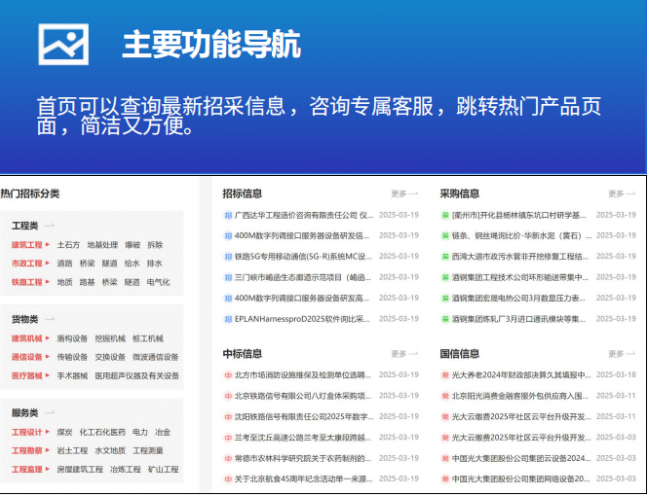Screen dimensions: 649x496
Task: Click blue 招 icon beside 广西达华工程造价 entry
Action: pos(228,215)
